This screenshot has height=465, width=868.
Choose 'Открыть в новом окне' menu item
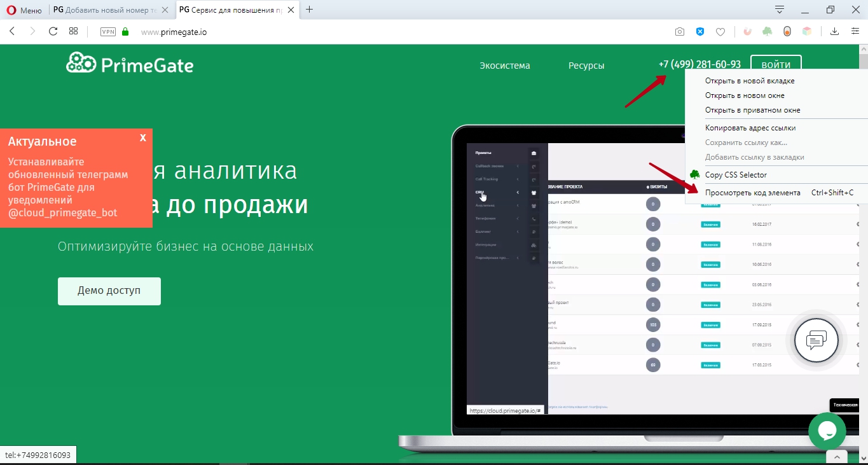pyautogui.click(x=745, y=95)
